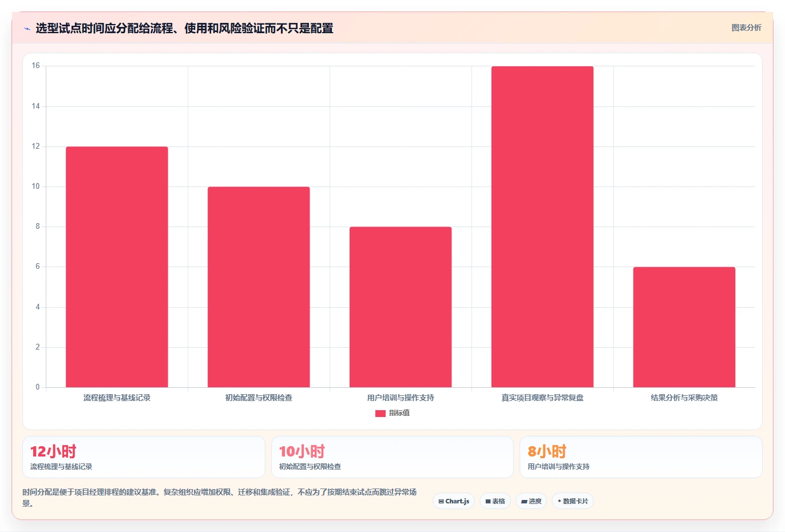
Task: Click the y-axis value 10
Action: click(36, 186)
